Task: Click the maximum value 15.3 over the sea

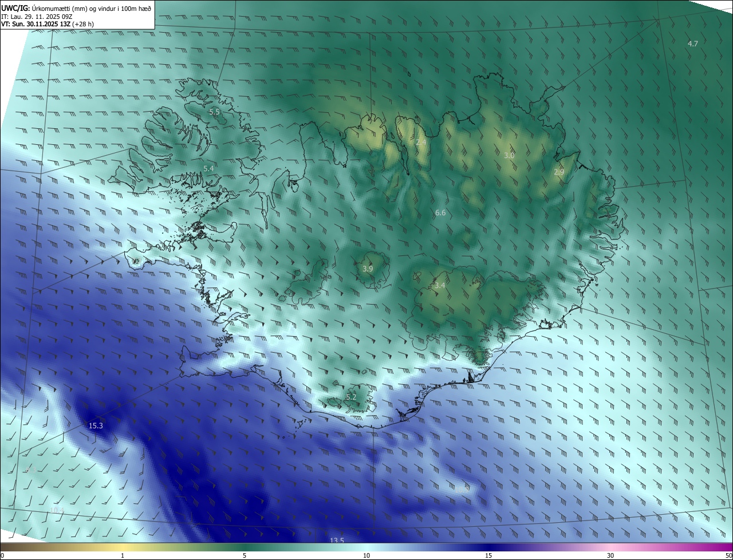Action: coord(96,425)
